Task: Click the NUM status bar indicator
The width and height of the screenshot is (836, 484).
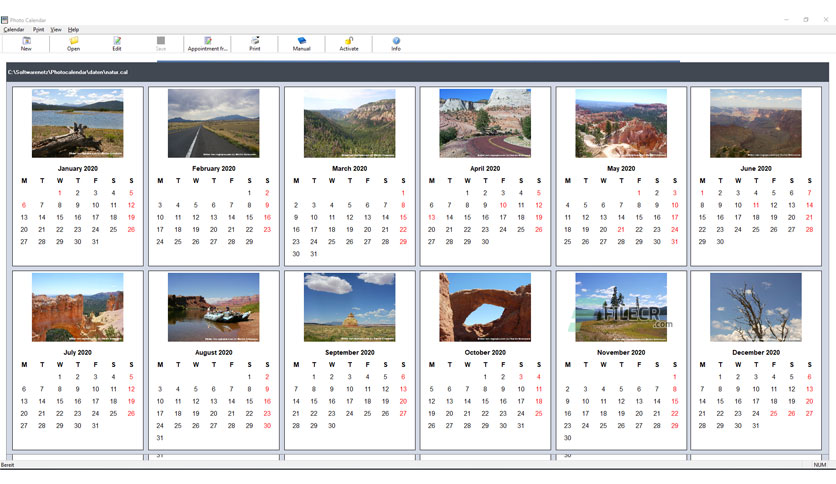Action: click(819, 465)
